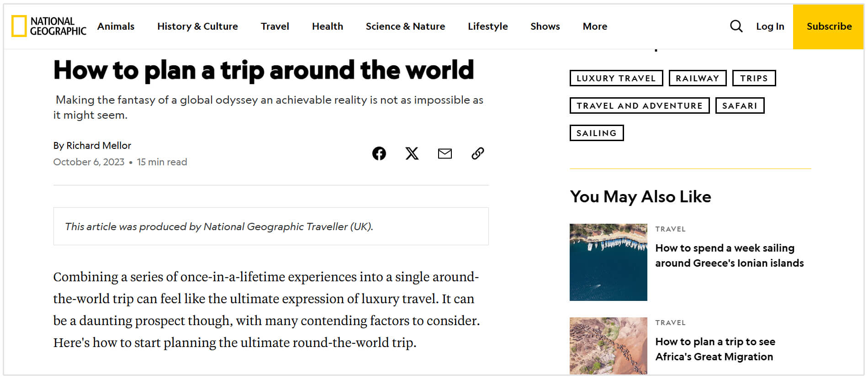Click the Log In link
Screen dimensions: 868x379
click(770, 26)
